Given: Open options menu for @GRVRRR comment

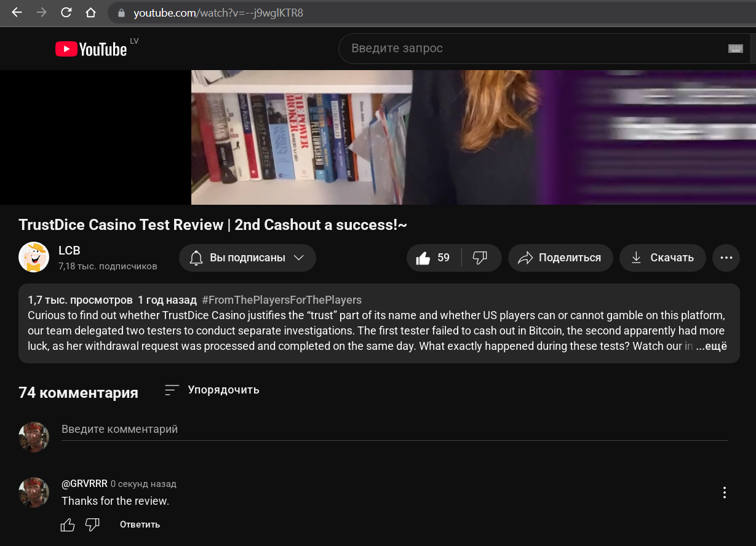Looking at the screenshot, I should (x=725, y=493).
